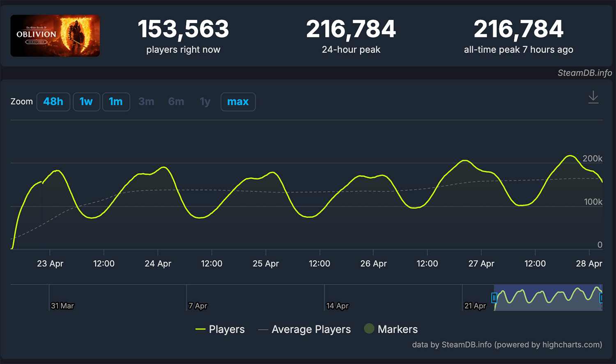Toggle the Players series in legend

tap(220, 329)
